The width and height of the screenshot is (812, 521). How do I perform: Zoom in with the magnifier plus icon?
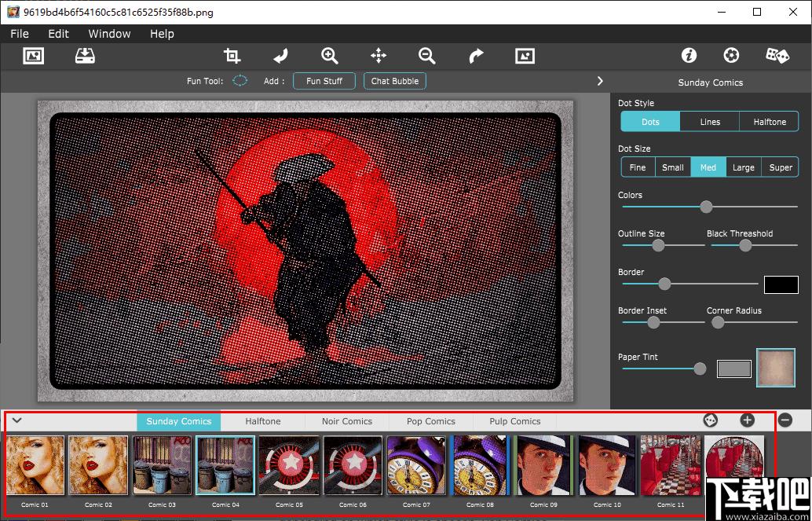coord(330,56)
